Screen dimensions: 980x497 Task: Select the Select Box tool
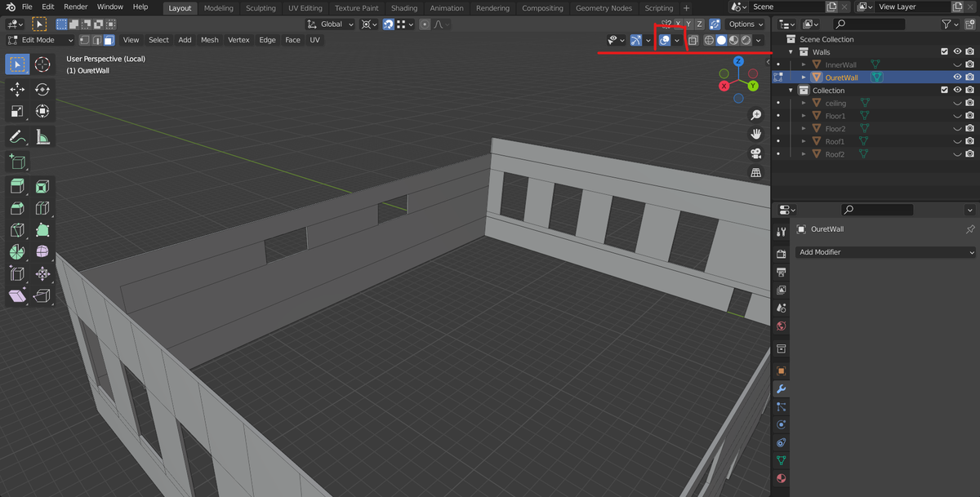17,64
